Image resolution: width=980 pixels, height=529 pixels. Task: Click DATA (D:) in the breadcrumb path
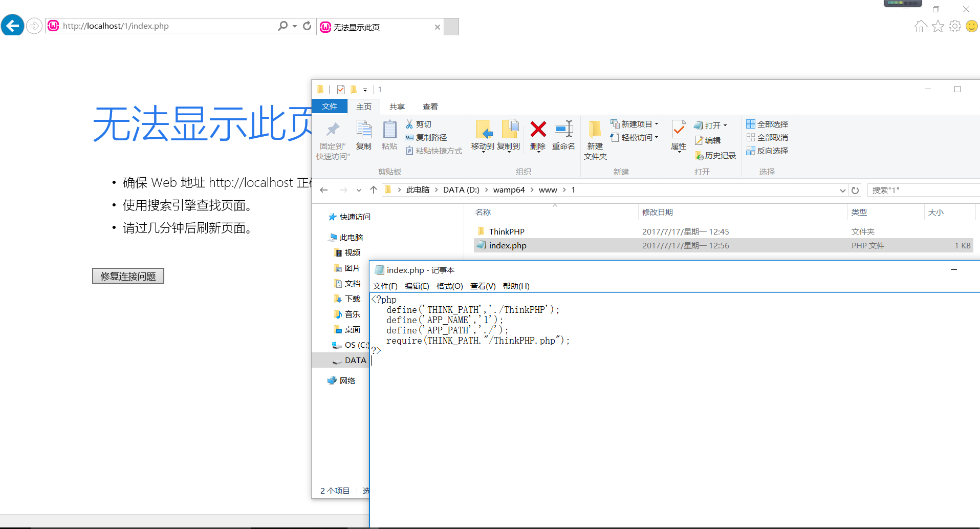click(x=461, y=190)
